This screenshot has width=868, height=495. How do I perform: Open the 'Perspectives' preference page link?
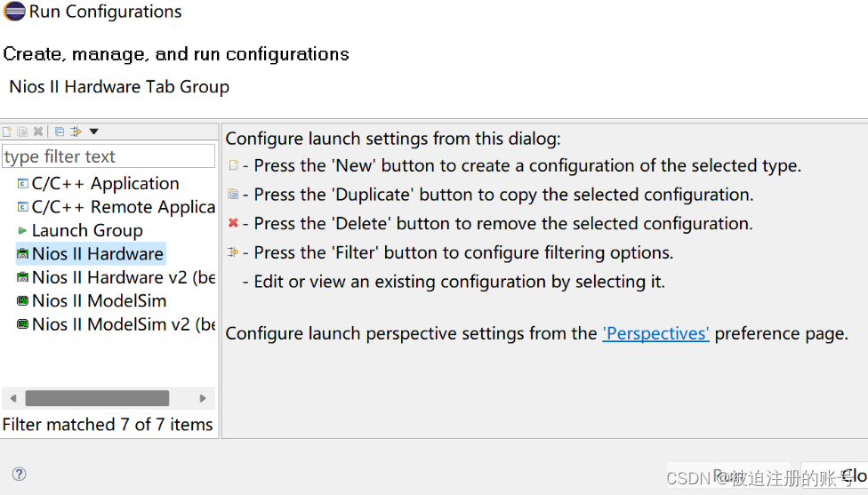(x=655, y=333)
